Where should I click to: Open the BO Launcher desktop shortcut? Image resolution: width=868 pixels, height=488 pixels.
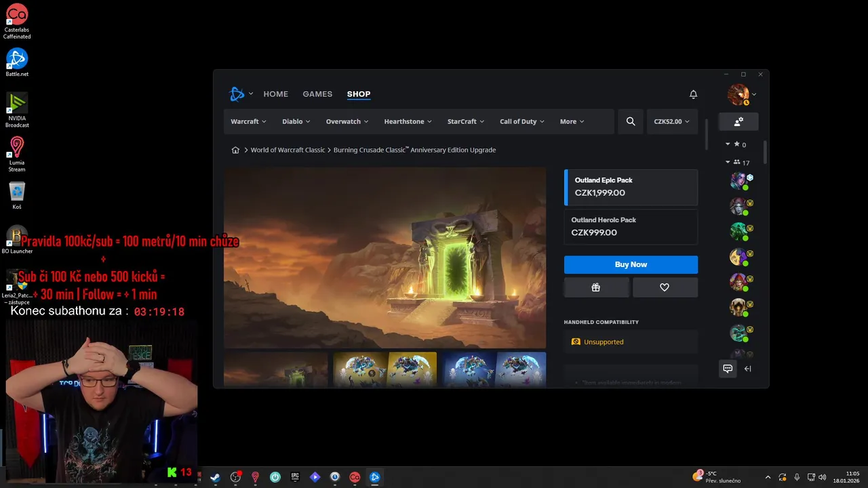[x=17, y=240]
